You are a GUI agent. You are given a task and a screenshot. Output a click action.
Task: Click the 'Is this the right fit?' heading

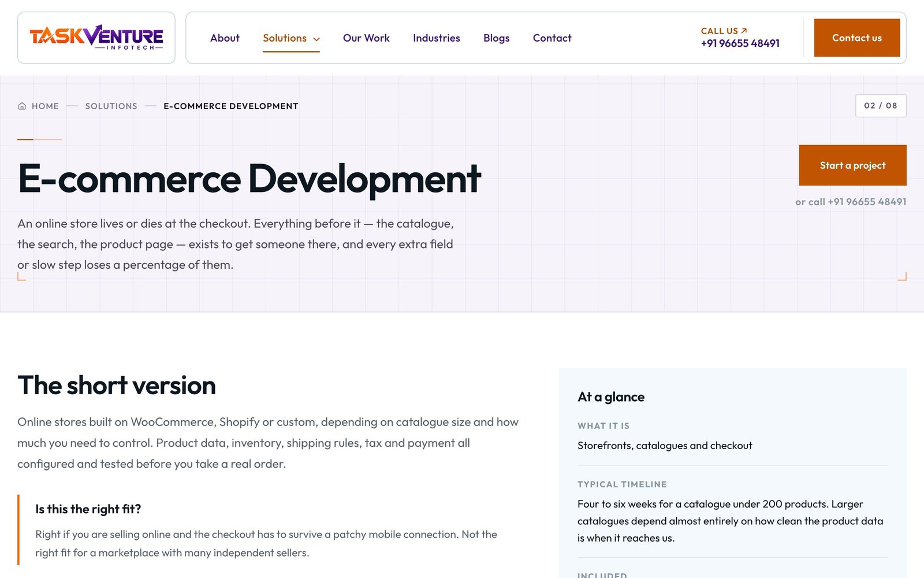pyautogui.click(x=88, y=509)
